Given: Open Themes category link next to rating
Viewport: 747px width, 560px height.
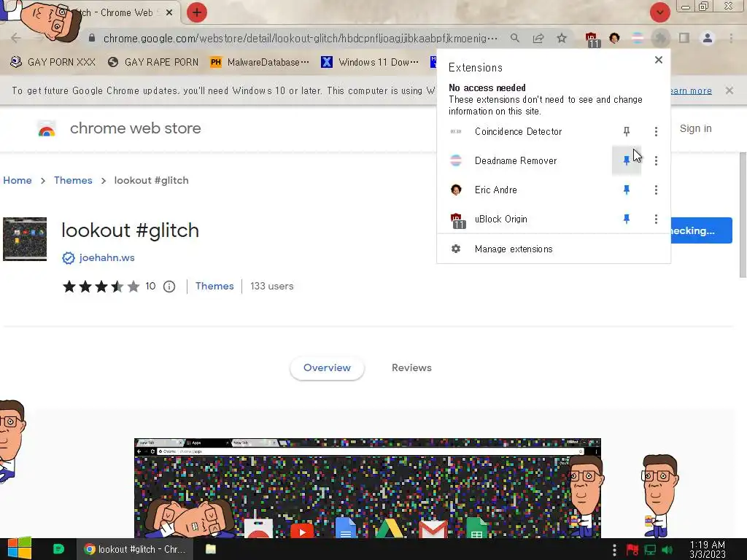Looking at the screenshot, I should (x=214, y=286).
